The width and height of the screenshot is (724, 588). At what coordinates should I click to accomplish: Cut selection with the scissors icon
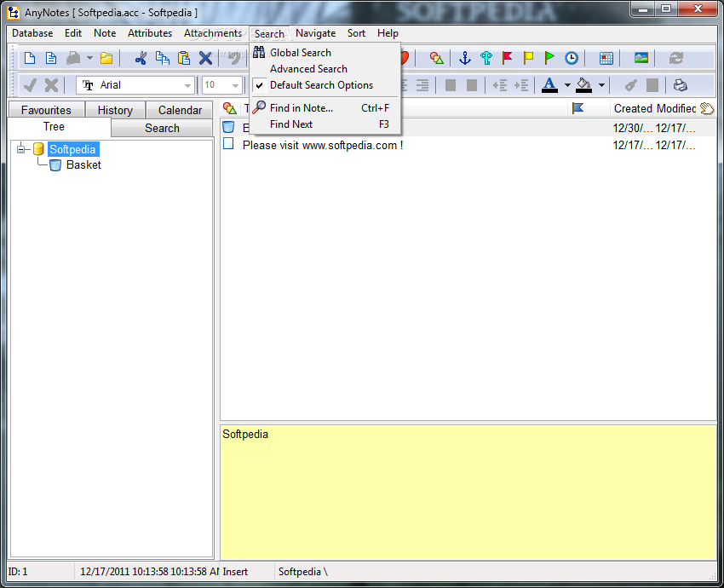(141, 58)
